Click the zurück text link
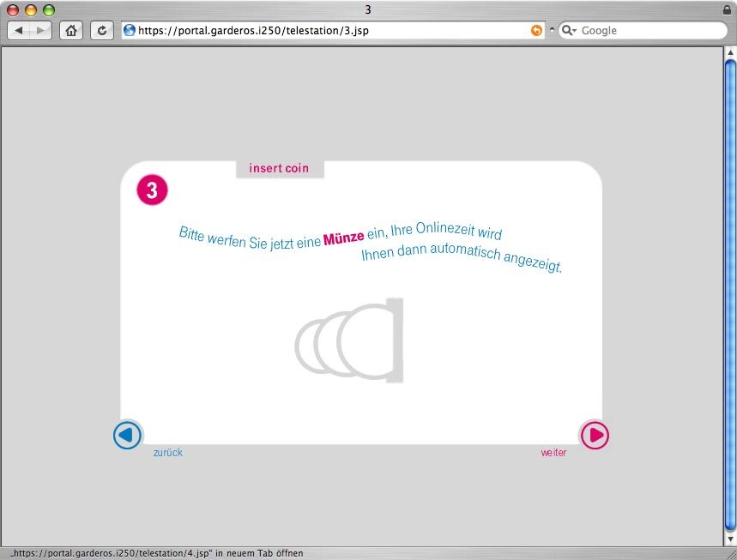Viewport: 737px width, 560px height. (168, 453)
